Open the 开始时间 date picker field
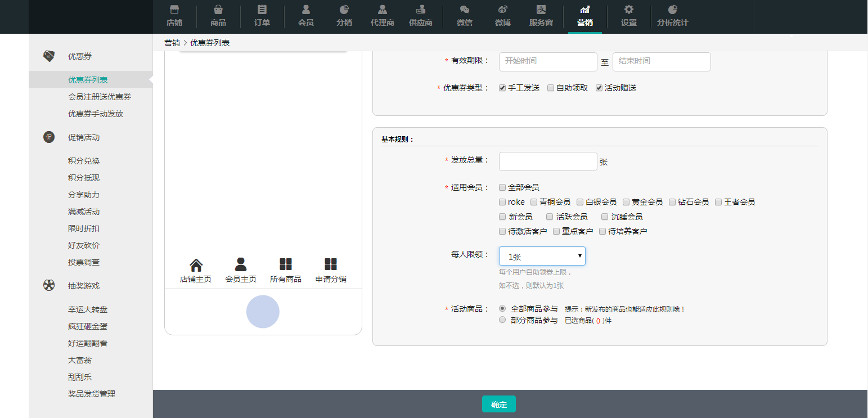Screen dimensions: 868x418 pos(547,62)
